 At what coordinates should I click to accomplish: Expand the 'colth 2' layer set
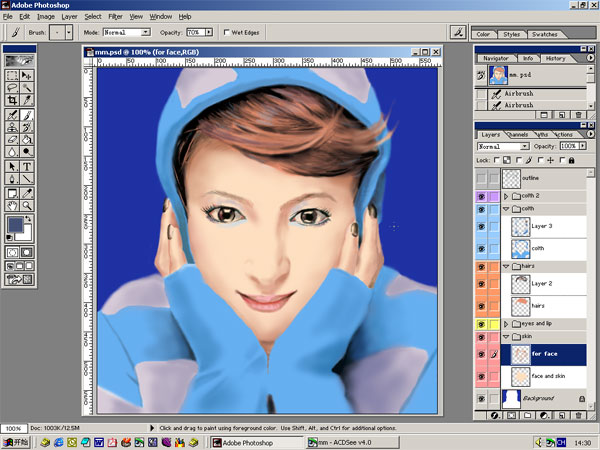pyautogui.click(x=506, y=196)
